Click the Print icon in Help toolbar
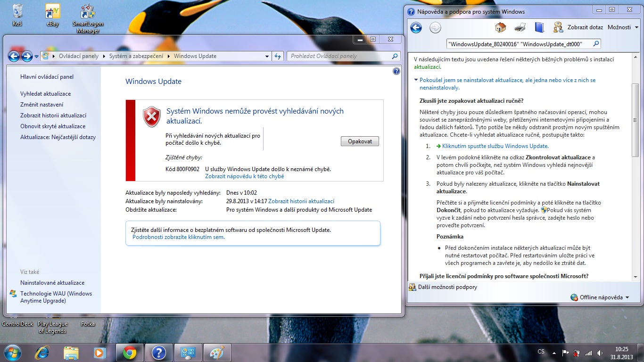644x362 pixels. (520, 27)
